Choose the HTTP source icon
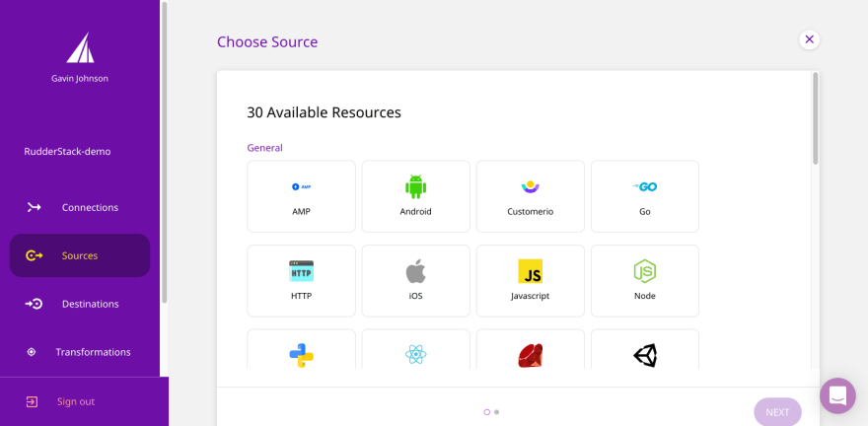868x426 pixels. pos(301,280)
